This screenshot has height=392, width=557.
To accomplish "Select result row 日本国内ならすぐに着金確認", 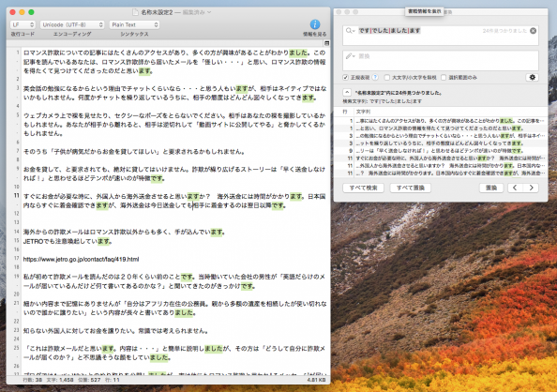I will coord(441,173).
